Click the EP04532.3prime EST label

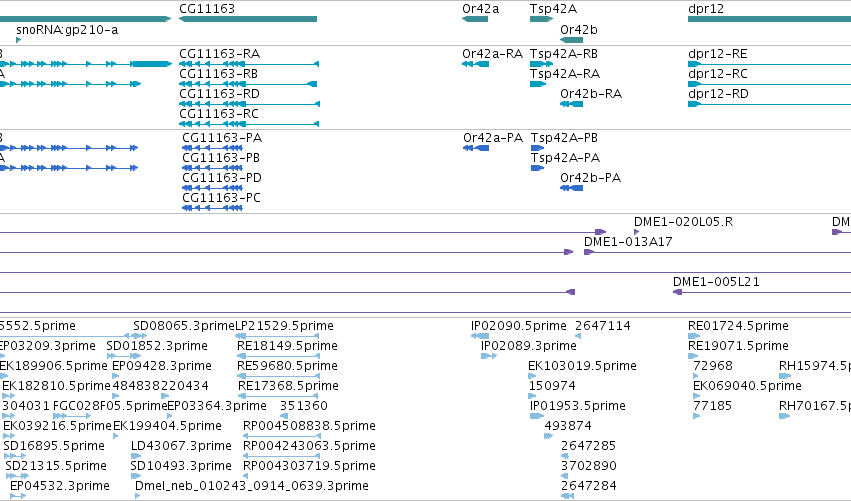pos(60,487)
